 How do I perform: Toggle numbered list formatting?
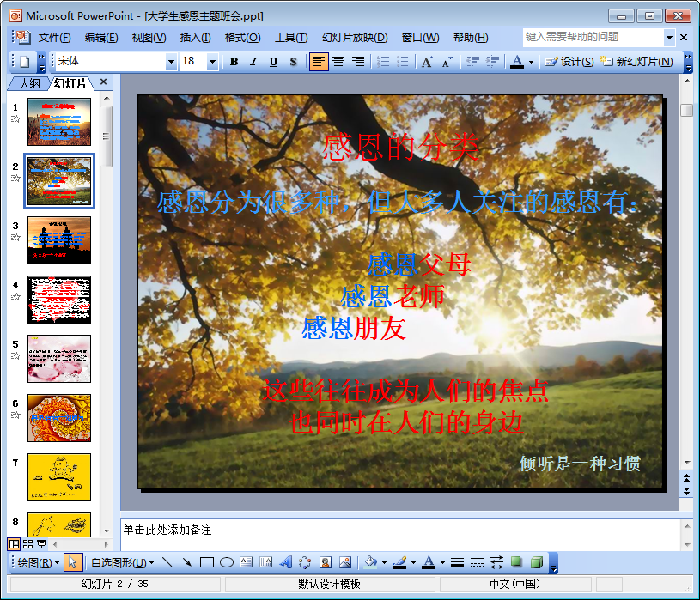coord(383,62)
